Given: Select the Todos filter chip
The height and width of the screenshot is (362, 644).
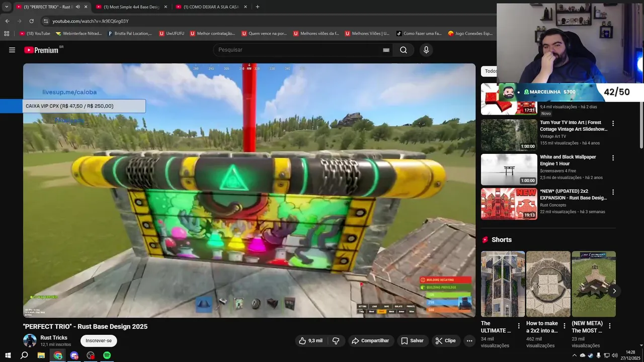Looking at the screenshot, I should [490, 71].
